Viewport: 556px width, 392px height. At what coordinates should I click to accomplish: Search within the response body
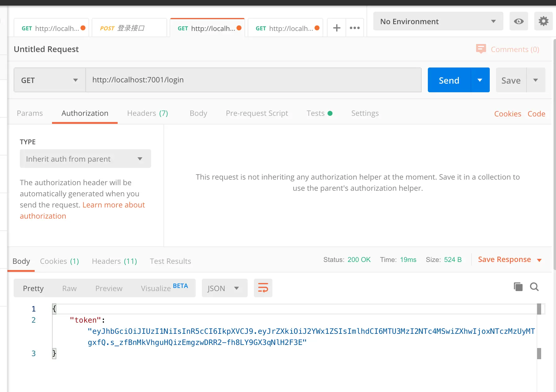click(x=534, y=287)
